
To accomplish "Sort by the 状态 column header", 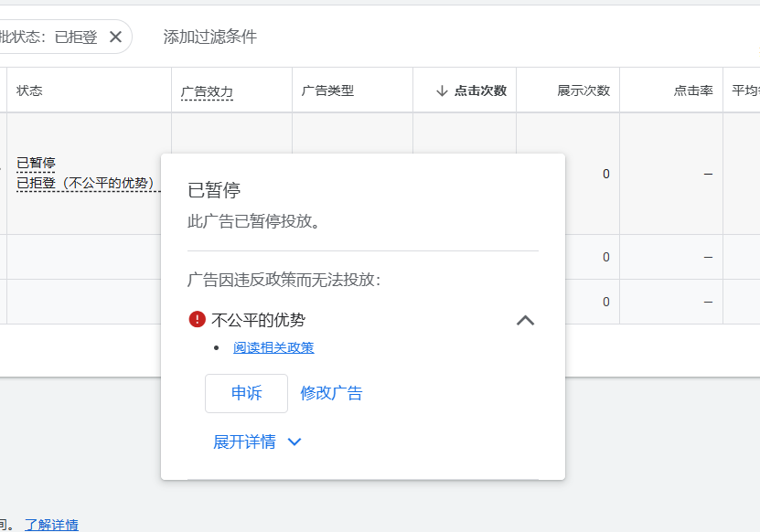I will pos(29,90).
